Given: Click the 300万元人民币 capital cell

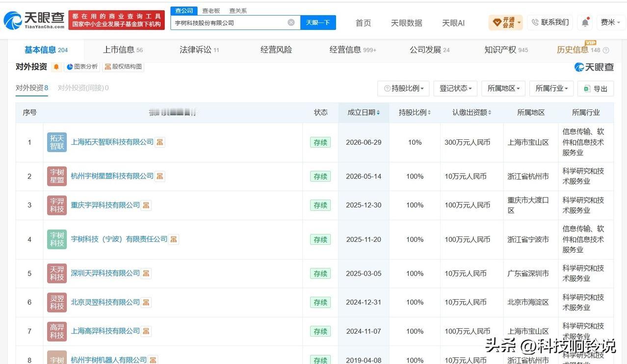Looking at the screenshot, I should (x=467, y=142).
